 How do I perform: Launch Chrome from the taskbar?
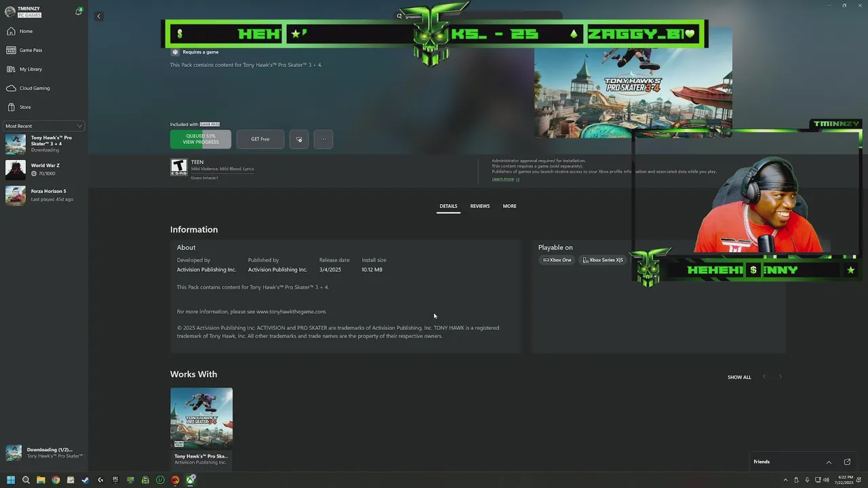[x=56, y=480]
